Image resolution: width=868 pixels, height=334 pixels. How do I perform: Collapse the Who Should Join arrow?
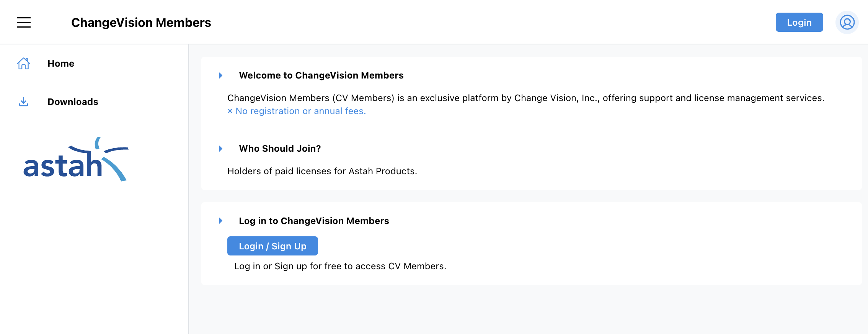coord(221,149)
